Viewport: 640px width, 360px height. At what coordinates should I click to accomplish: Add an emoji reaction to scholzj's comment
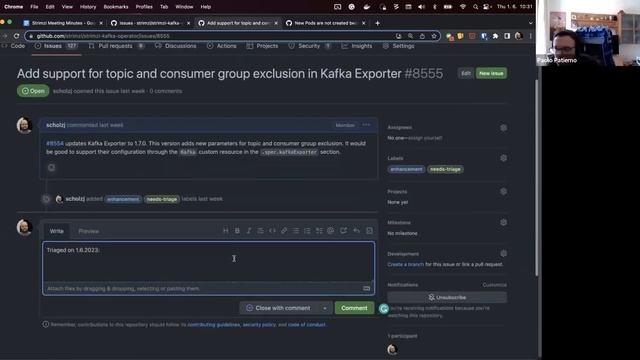point(51,167)
